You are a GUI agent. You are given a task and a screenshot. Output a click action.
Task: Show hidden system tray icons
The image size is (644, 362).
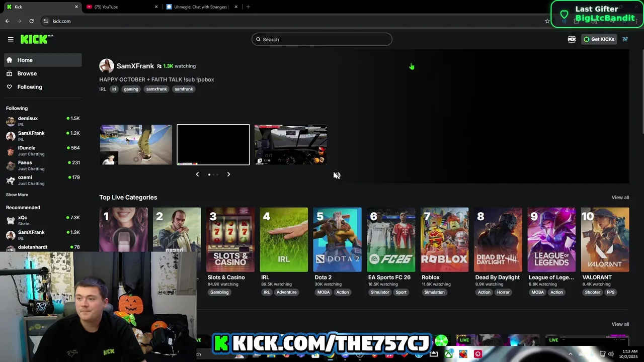tap(570, 354)
